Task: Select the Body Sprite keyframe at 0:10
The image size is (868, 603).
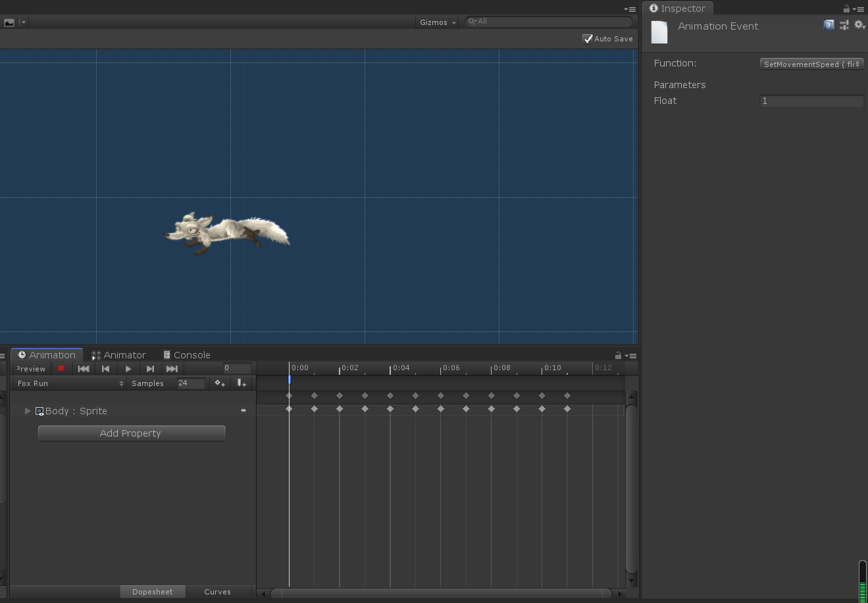Action: click(x=542, y=409)
